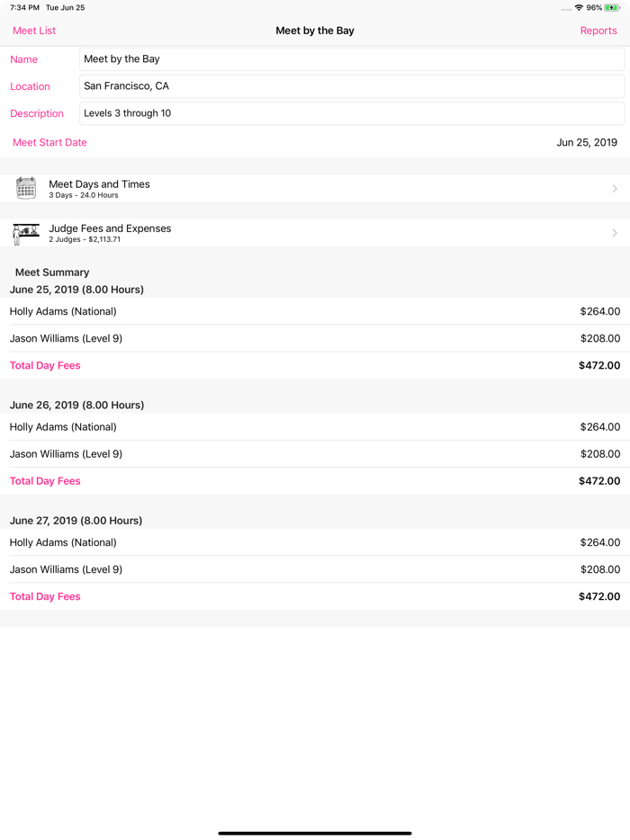Viewport: 630px width, 840px height.
Task: Open the Reports screen
Action: pos(598,30)
